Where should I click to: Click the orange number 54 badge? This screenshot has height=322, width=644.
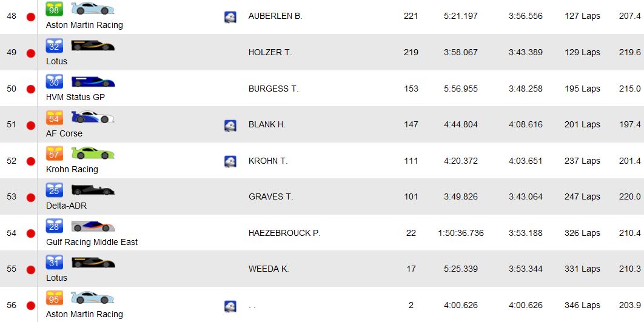click(x=55, y=118)
